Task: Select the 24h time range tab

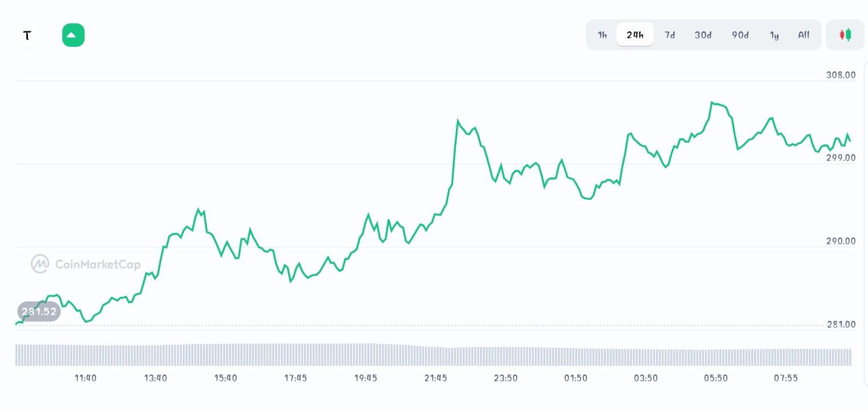Action: click(x=635, y=35)
